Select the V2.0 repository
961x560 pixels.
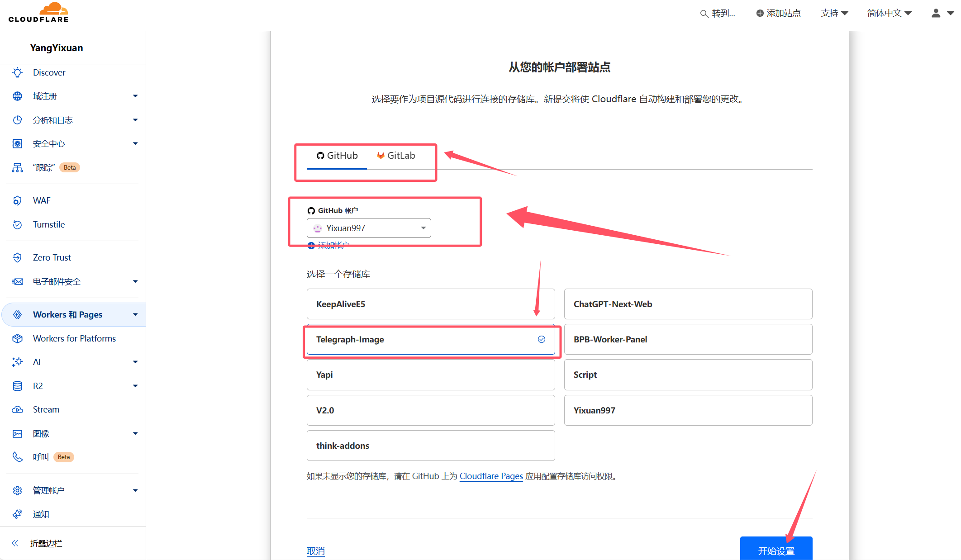point(431,410)
